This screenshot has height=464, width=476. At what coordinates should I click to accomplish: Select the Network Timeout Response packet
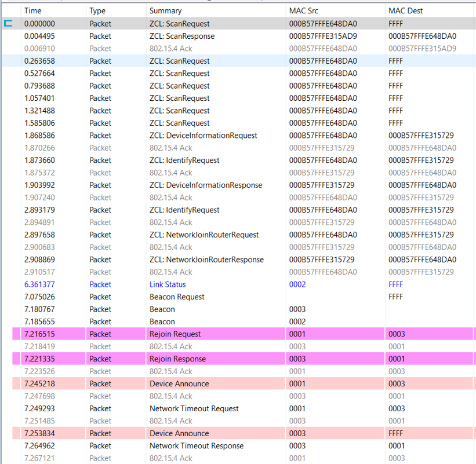[x=196, y=445]
